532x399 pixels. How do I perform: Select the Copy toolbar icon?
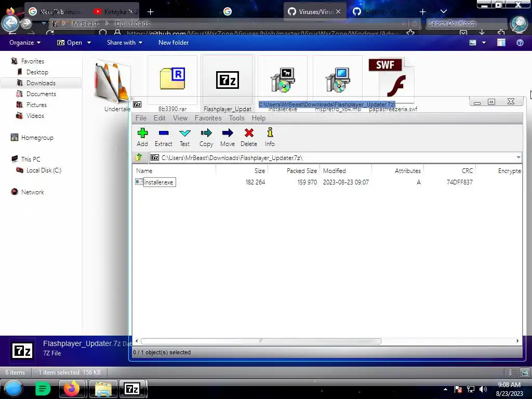coord(206,137)
